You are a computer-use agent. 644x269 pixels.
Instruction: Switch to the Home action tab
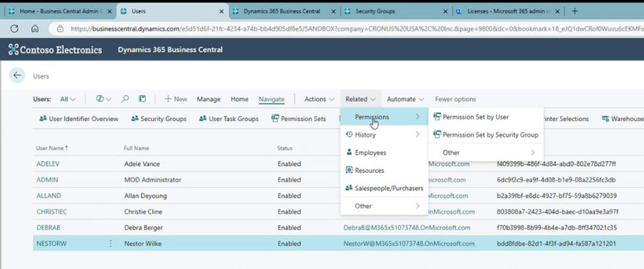click(240, 99)
